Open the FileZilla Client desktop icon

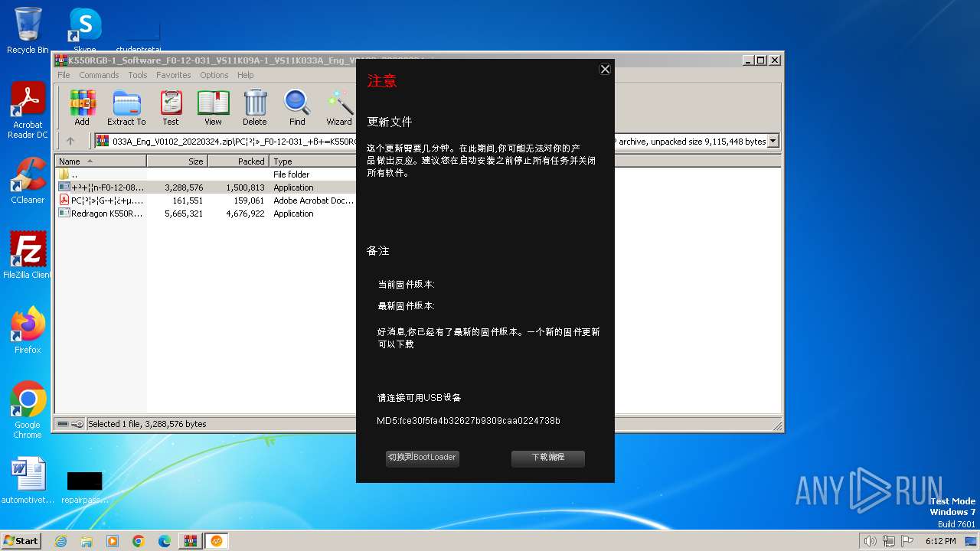click(28, 256)
